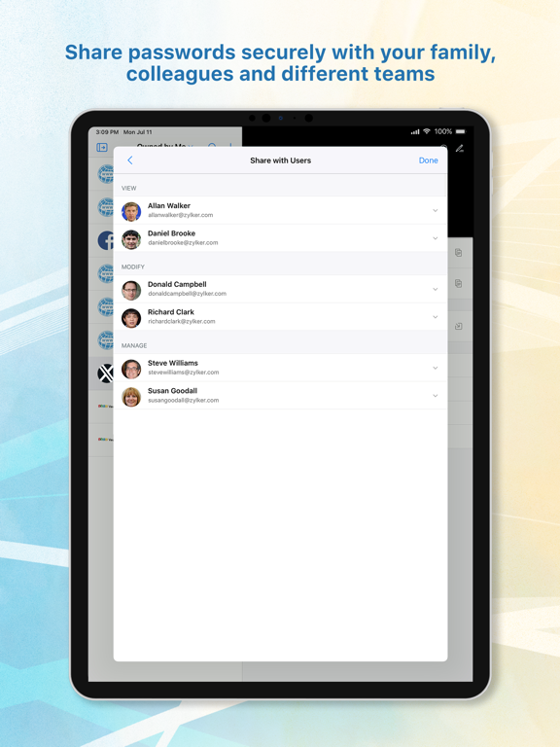Open the Facebook entry icon in background list
The image size is (560, 747).
point(106,240)
